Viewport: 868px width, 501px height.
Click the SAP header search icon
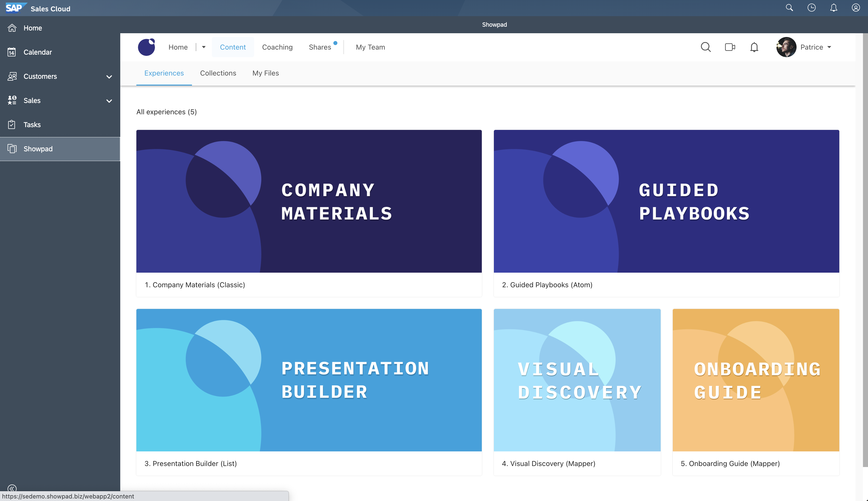point(789,8)
